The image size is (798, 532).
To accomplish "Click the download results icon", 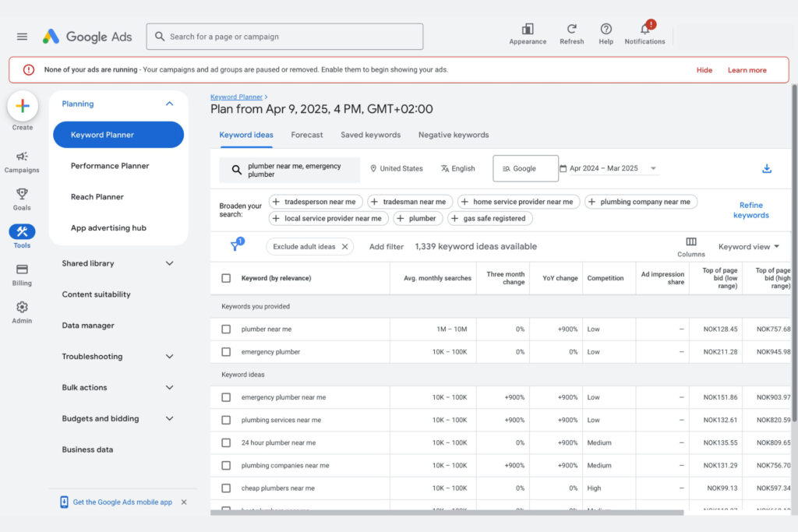I will pos(766,167).
